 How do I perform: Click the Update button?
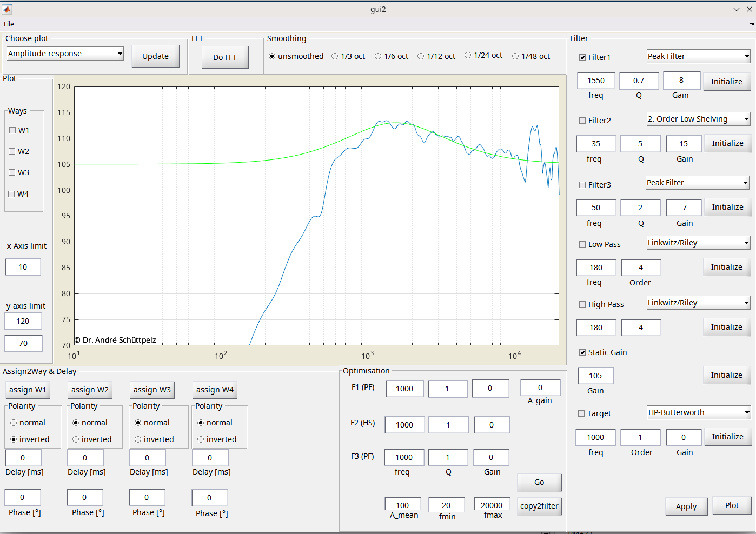click(155, 56)
